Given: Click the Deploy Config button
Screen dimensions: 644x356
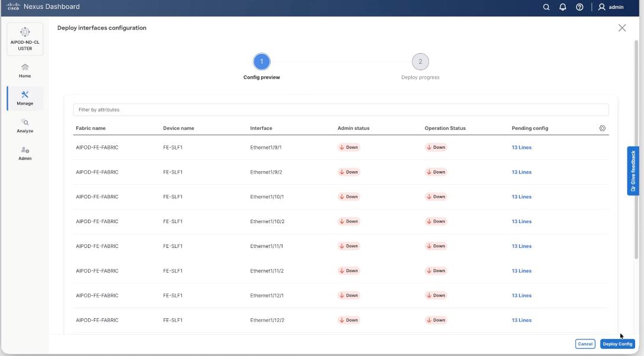Looking at the screenshot, I should [617, 343].
